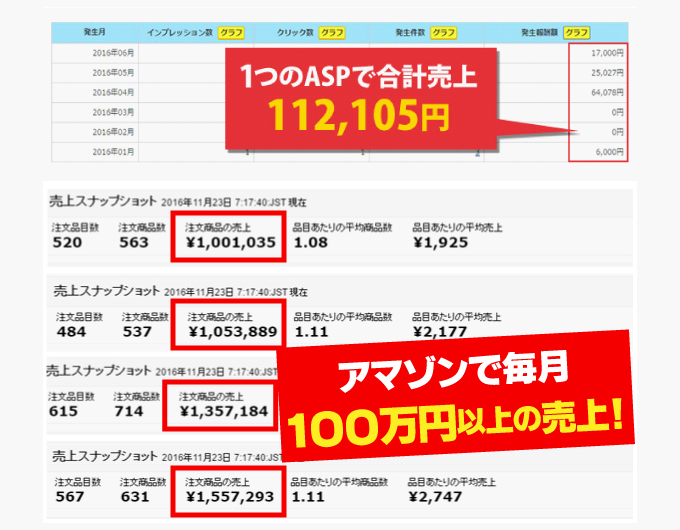680x530 pixels.
Task: Click the 64,078円 reward amount
Action: 604,92
